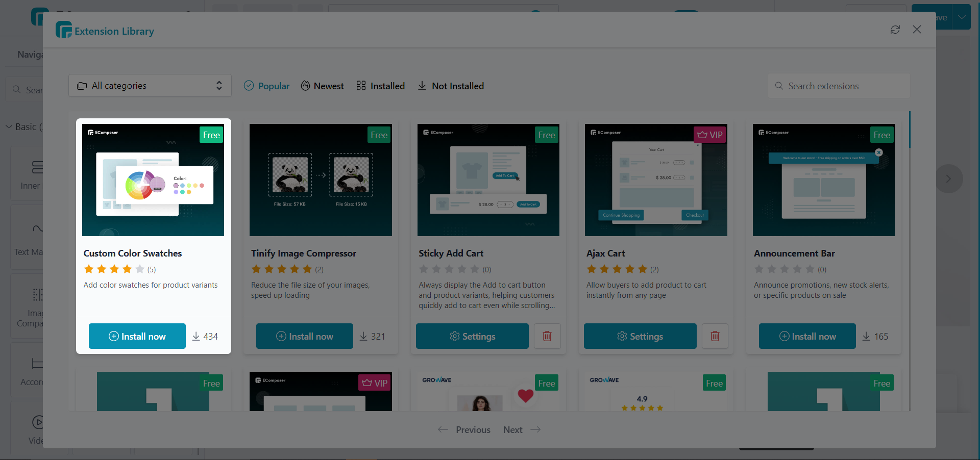The image size is (980, 460).
Task: Click Tinify Image Compressor star rating
Action: coord(282,269)
